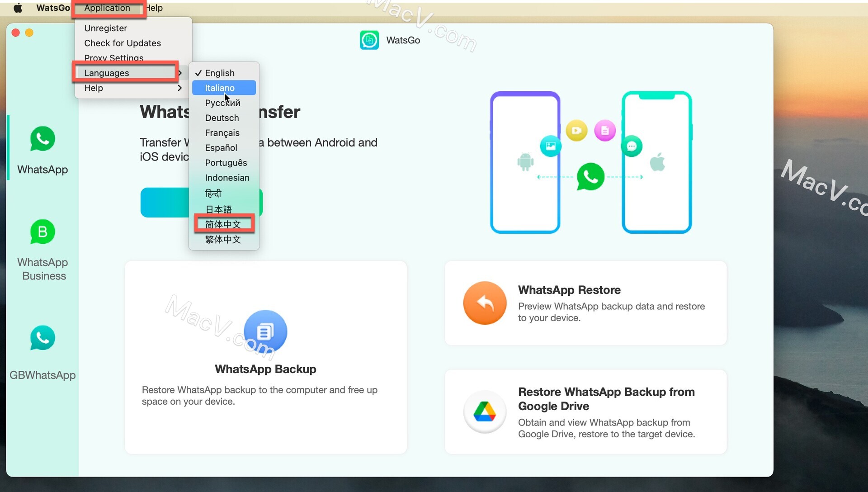The width and height of the screenshot is (868, 492).
Task: Click the left Android phone illustration
Action: tap(525, 162)
